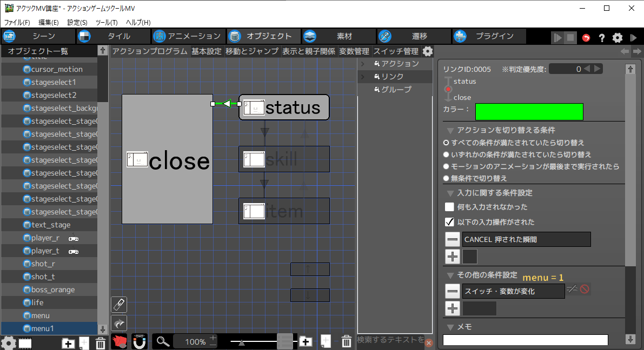Select いずれかの条件が満たされていたら切り替え radio option
The width and height of the screenshot is (644, 350).
(x=447, y=154)
